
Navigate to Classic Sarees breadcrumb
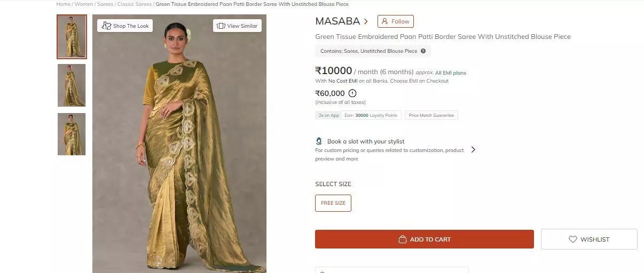coord(135,4)
